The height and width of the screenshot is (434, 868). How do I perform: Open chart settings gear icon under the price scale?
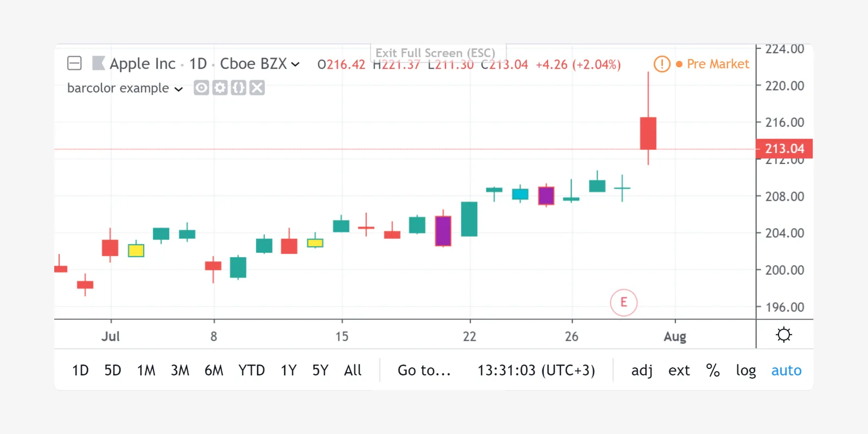(x=784, y=335)
